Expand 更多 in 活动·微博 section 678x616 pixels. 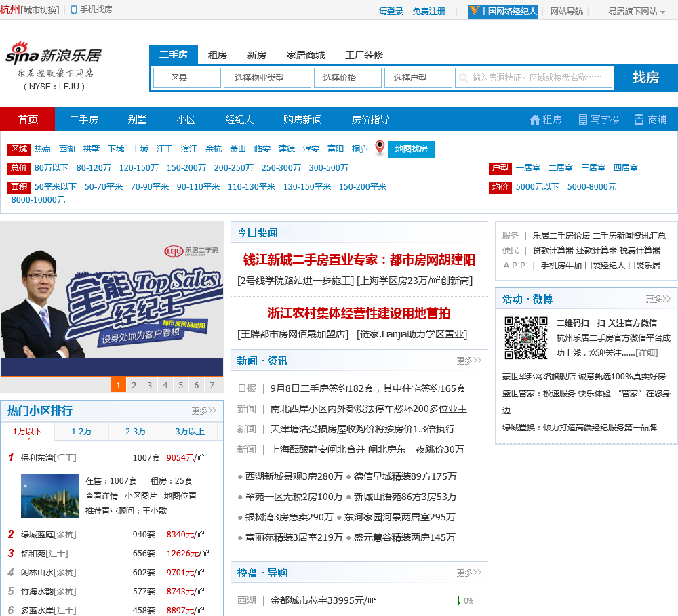coord(658,299)
